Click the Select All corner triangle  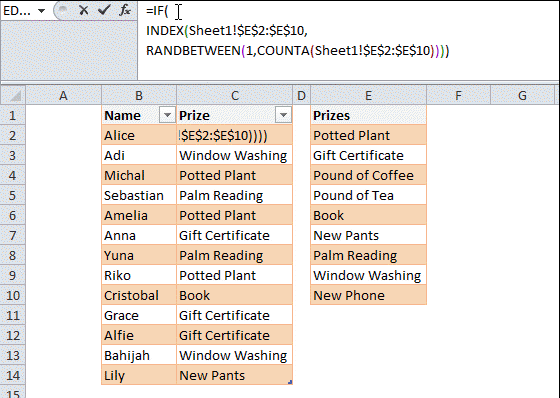(x=13, y=95)
